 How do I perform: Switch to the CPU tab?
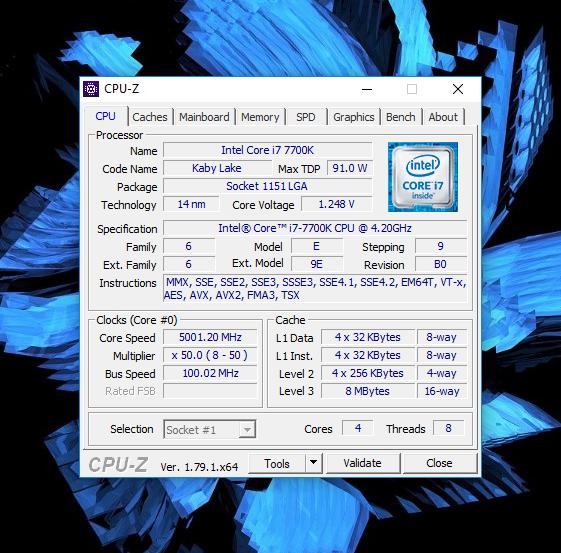(106, 116)
